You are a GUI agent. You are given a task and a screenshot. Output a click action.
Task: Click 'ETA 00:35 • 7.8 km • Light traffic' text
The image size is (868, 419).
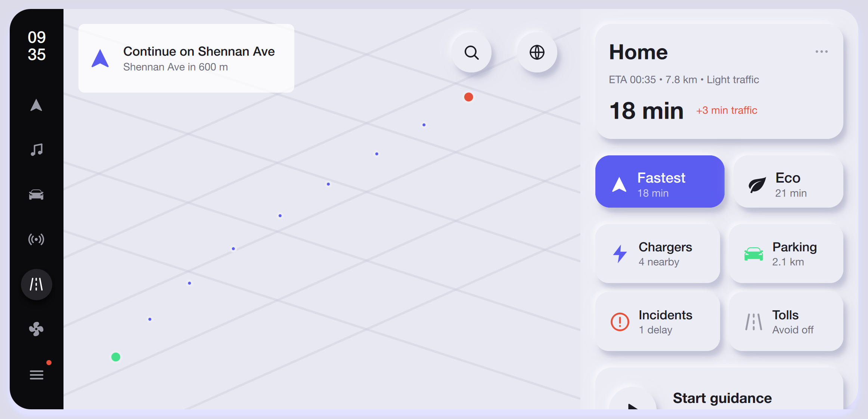click(x=684, y=80)
